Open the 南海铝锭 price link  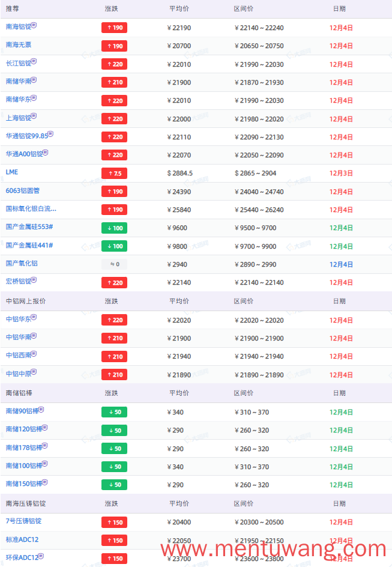[19, 27]
